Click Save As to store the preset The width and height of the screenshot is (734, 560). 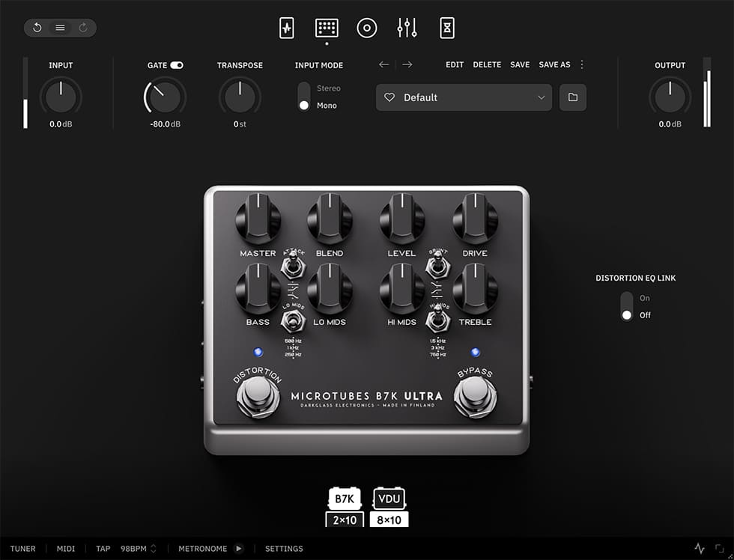(554, 64)
